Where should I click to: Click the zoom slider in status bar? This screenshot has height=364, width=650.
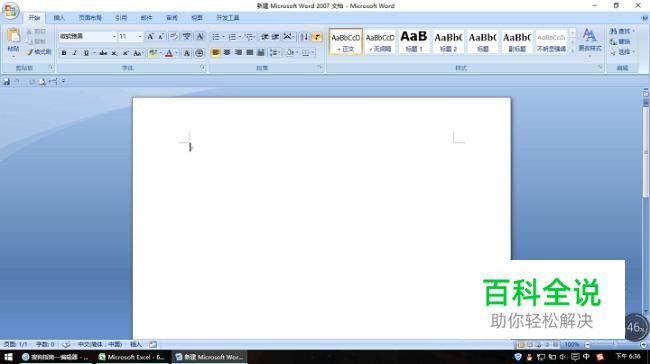pos(615,345)
